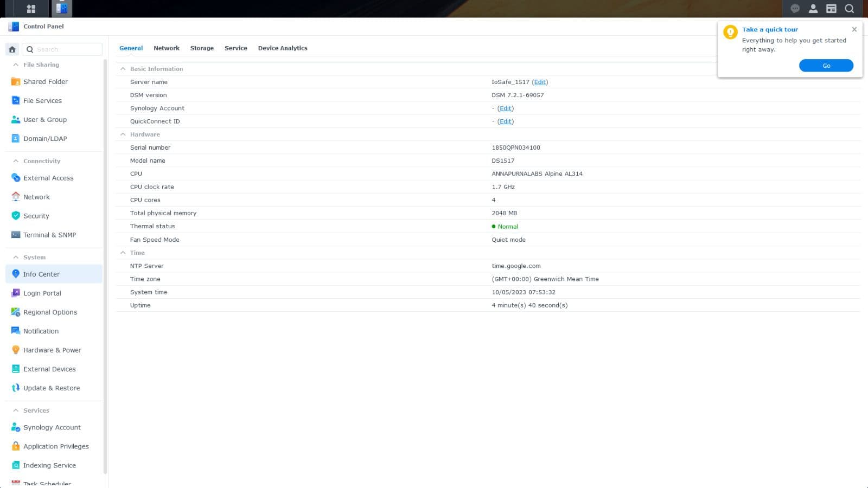Screen dimensions: 868x488
Task: Open the Main Menu grid icon
Action: (x=31, y=9)
